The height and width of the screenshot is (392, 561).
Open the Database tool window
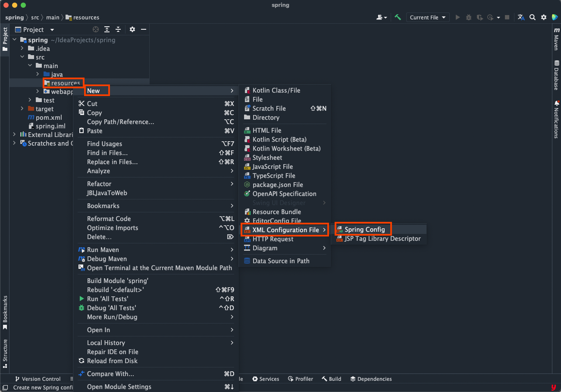pos(556,75)
